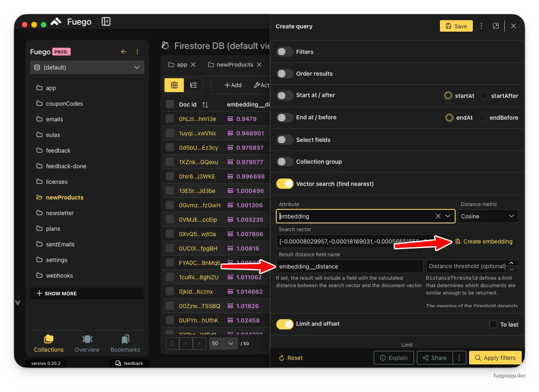
Task: Open the couponCodes collection
Action: (64, 104)
